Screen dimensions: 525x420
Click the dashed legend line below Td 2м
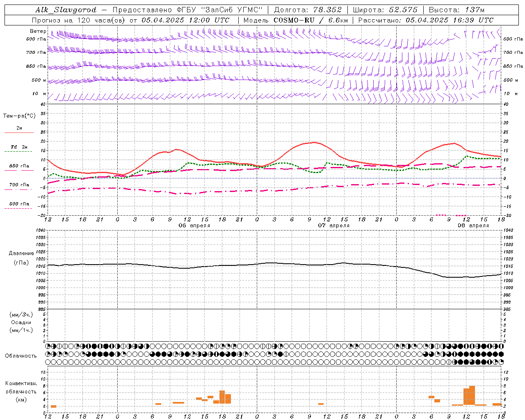point(18,151)
